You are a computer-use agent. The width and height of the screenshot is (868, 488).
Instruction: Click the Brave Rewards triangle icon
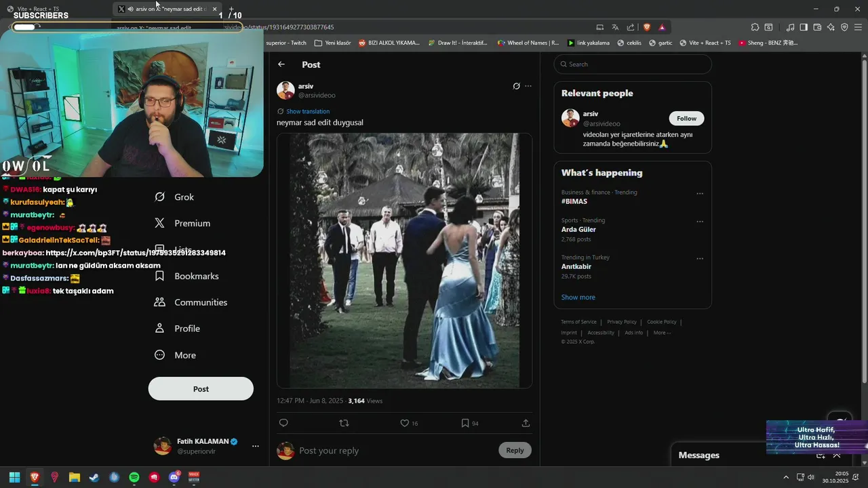(x=662, y=27)
